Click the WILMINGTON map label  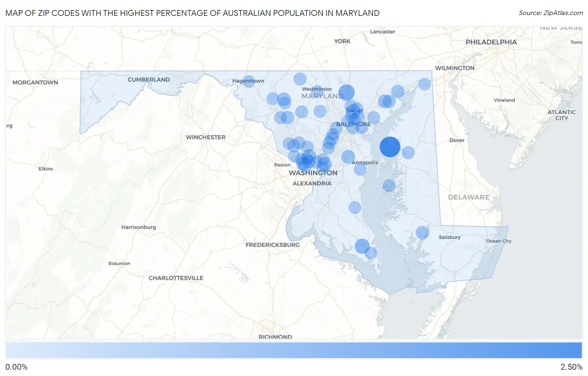pos(455,68)
